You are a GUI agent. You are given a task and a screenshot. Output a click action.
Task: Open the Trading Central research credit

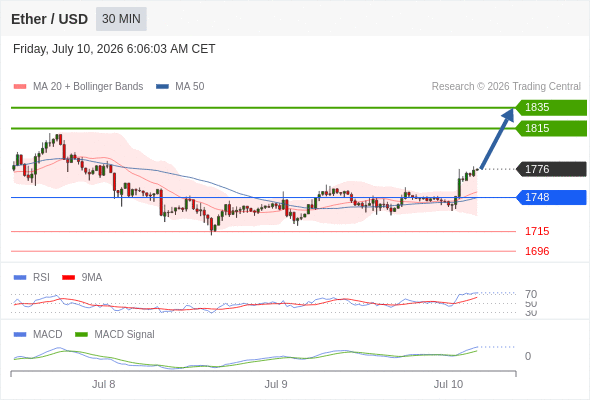[x=506, y=87]
